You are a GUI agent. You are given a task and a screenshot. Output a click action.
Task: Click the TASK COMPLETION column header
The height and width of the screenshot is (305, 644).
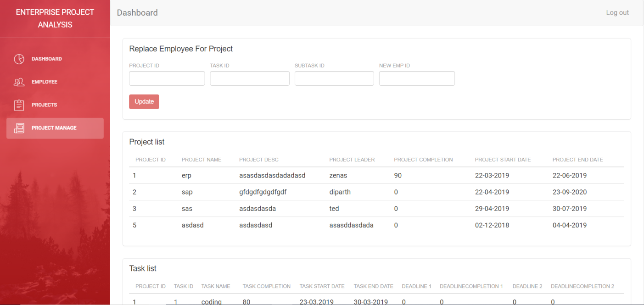coord(267,286)
